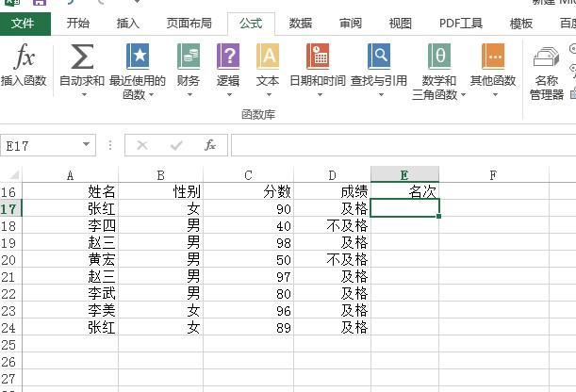Open Math and Trig functions icon

(x=439, y=57)
